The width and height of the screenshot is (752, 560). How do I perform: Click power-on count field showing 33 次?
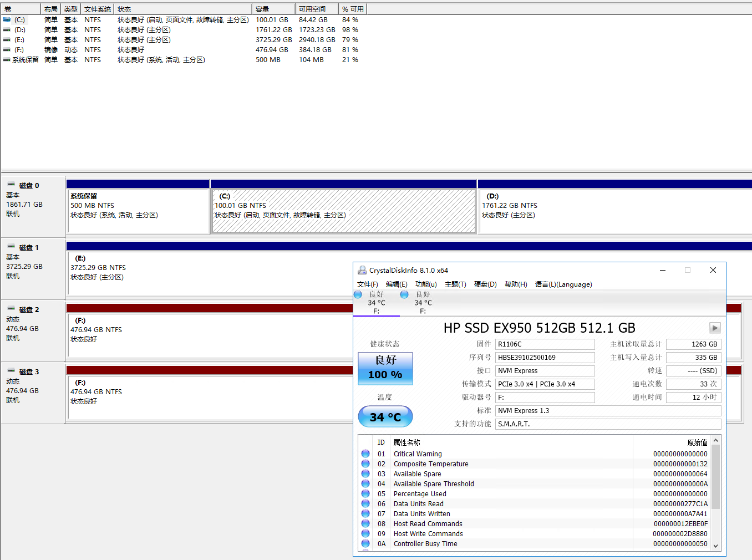[694, 384]
